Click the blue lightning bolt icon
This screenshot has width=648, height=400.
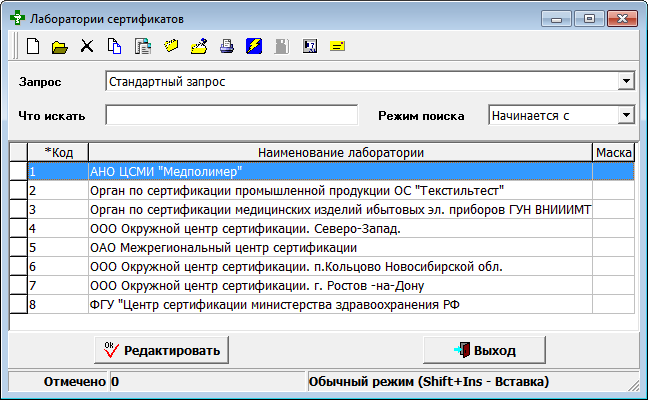pos(254,46)
